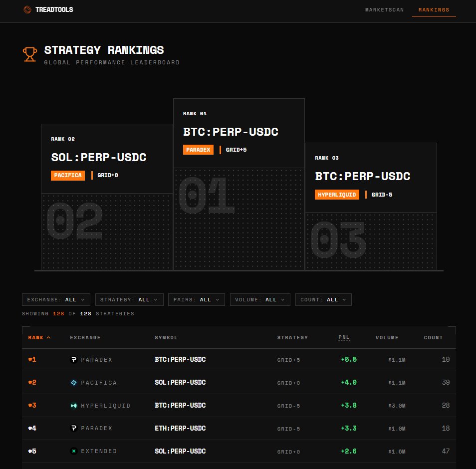
Task: Select the Rankings tab
Action: coord(434,9)
